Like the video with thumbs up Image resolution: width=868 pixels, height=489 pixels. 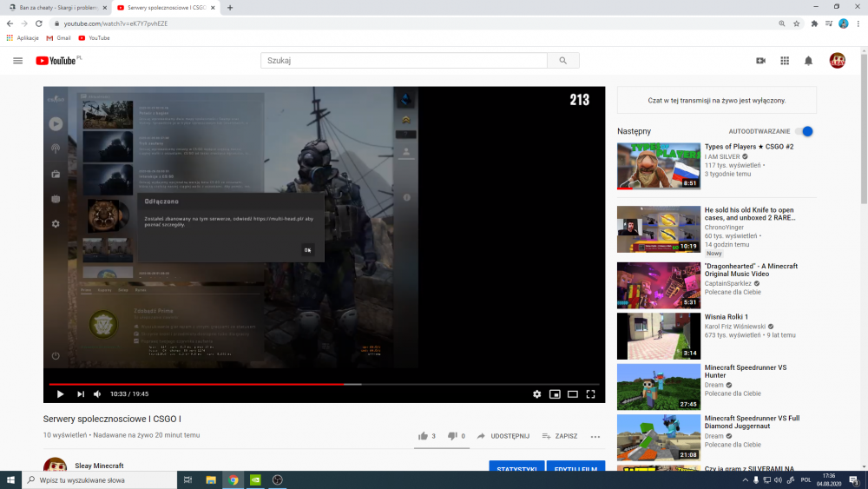[x=423, y=436]
